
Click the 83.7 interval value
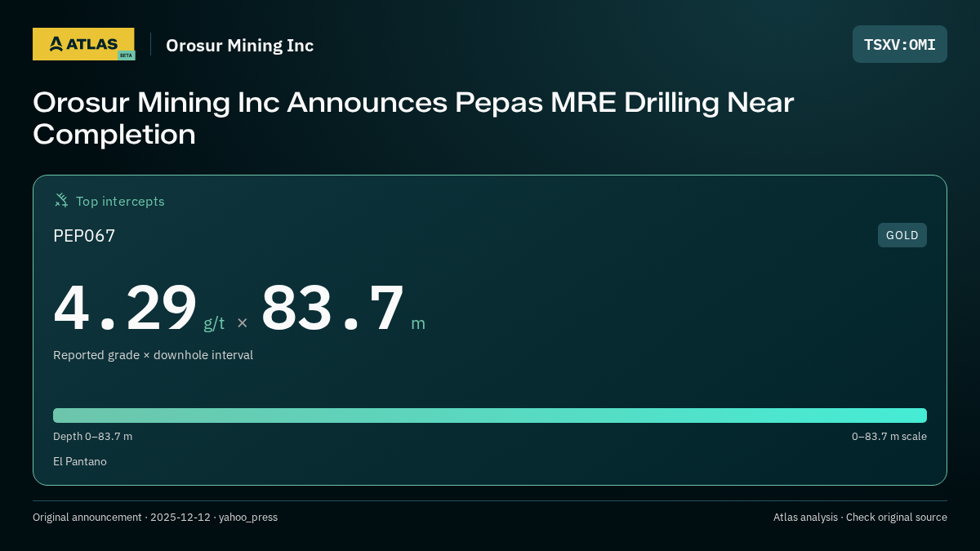click(332, 308)
